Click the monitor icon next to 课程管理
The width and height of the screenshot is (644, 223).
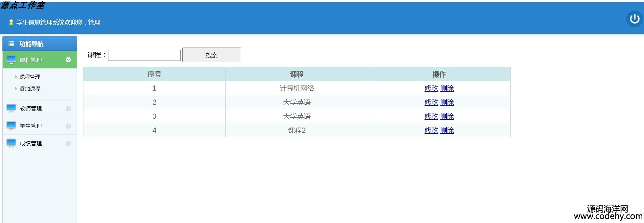tap(11, 60)
